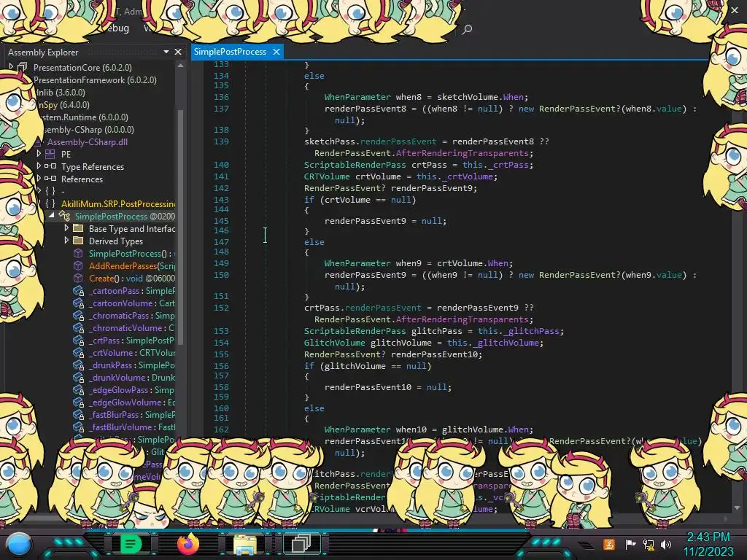Click AfterRenderingTransparents under line 139

click(462, 153)
